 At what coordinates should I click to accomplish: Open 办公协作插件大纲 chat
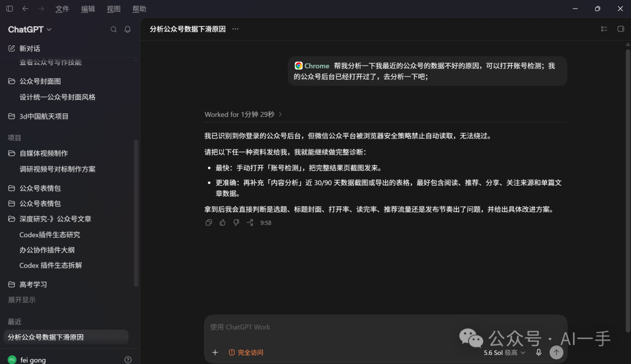[47, 249]
